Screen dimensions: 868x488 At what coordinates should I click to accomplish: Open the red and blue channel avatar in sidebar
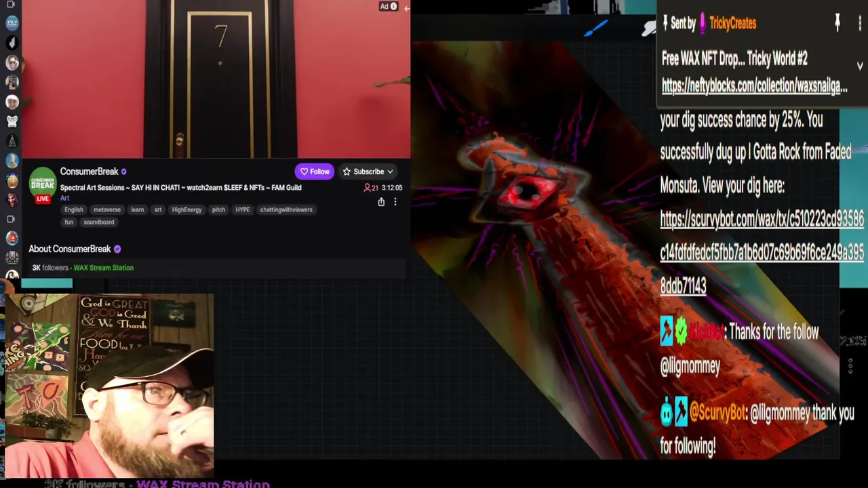[x=12, y=239]
